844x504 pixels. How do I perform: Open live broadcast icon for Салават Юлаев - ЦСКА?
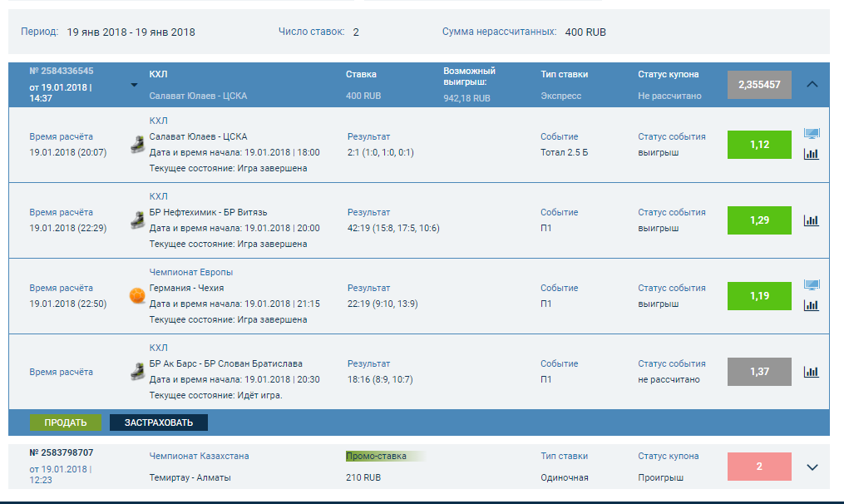811,134
